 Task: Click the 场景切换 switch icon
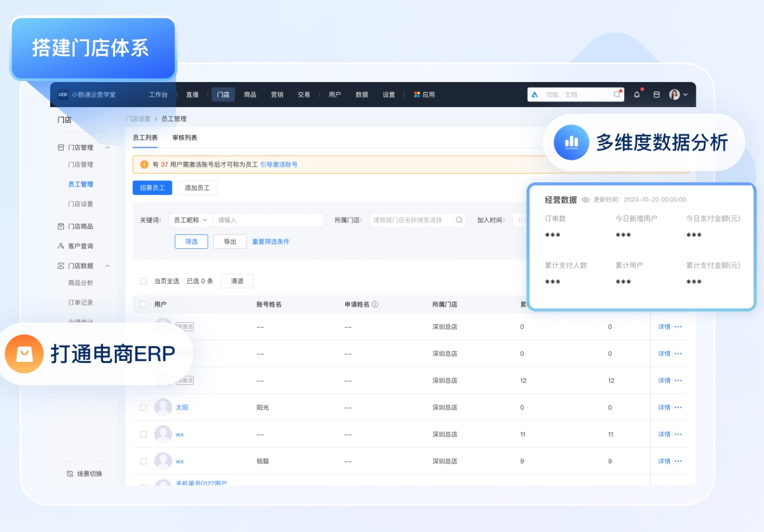pyautogui.click(x=70, y=474)
